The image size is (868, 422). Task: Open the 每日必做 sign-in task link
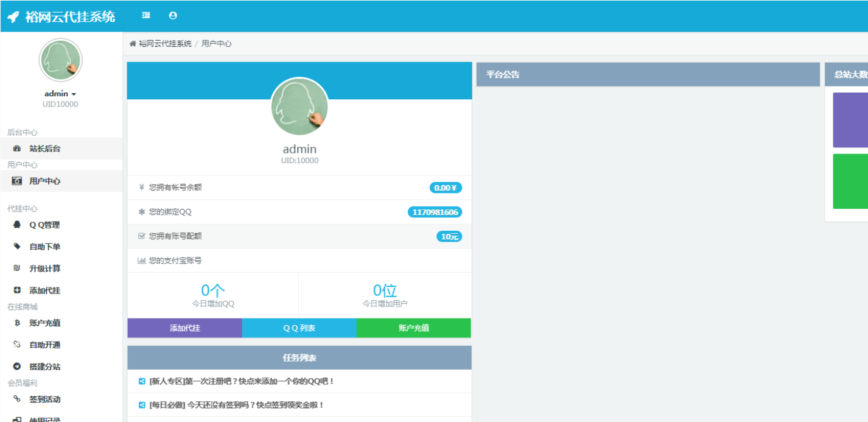coord(236,405)
